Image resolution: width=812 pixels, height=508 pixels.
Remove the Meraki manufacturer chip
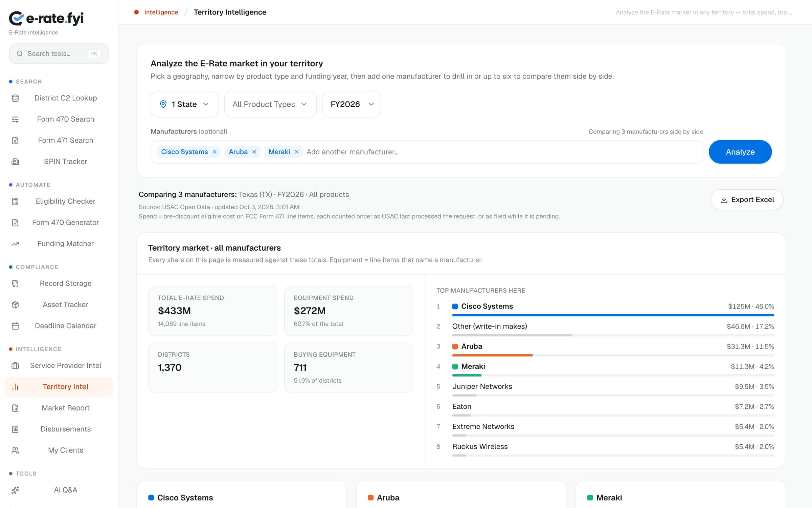(297, 152)
